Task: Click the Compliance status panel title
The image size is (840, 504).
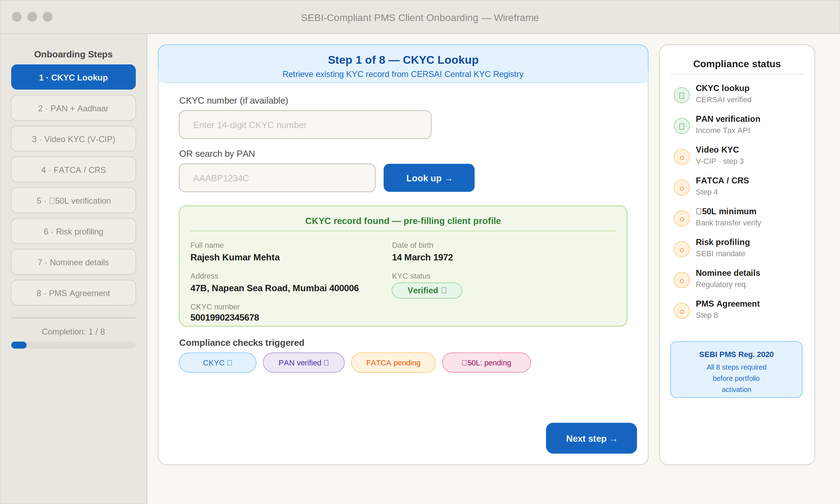Action: pyautogui.click(x=737, y=64)
